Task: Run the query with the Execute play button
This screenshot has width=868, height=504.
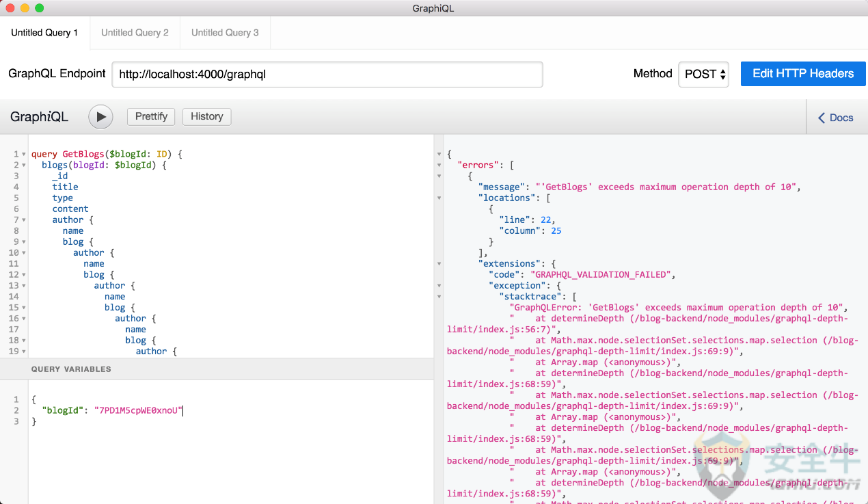Action: tap(100, 117)
